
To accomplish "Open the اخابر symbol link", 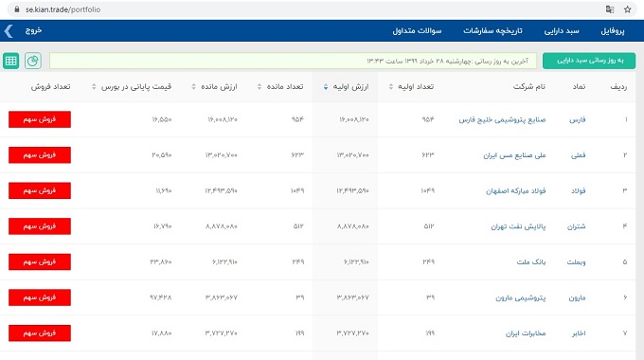I will click(x=579, y=333).
